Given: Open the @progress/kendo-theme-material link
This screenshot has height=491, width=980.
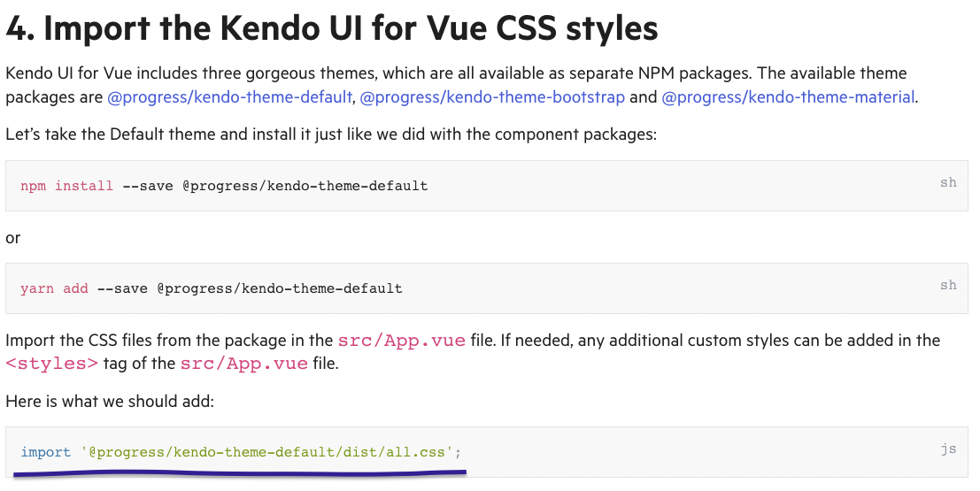Looking at the screenshot, I should pos(788,97).
